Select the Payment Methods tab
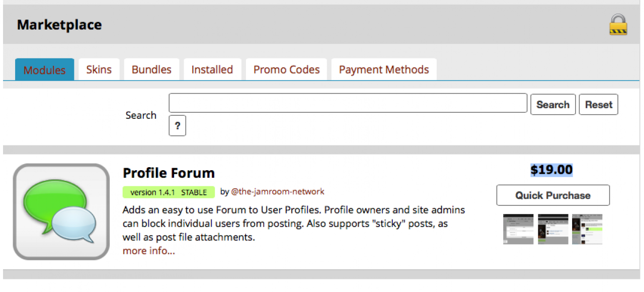Screen dimensions: 644x292 tap(383, 69)
